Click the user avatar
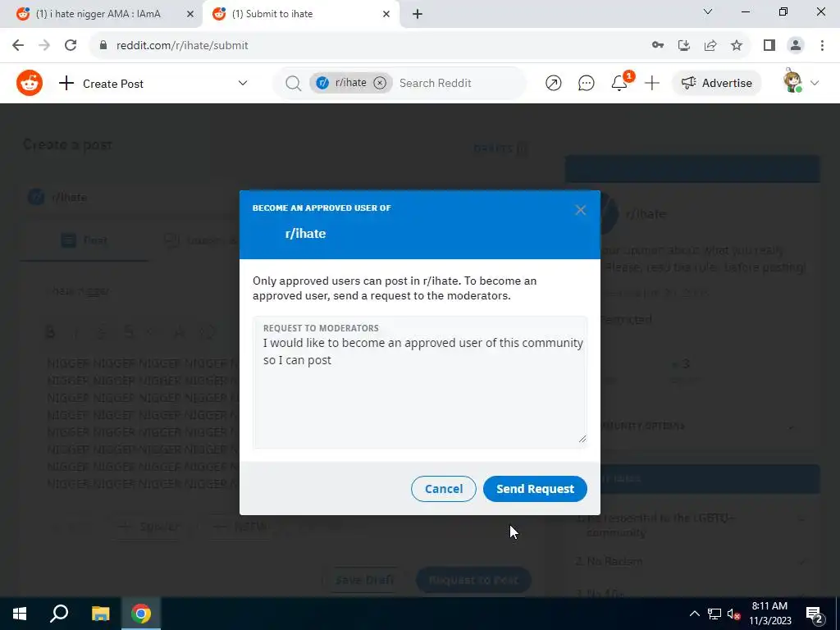 (792, 82)
